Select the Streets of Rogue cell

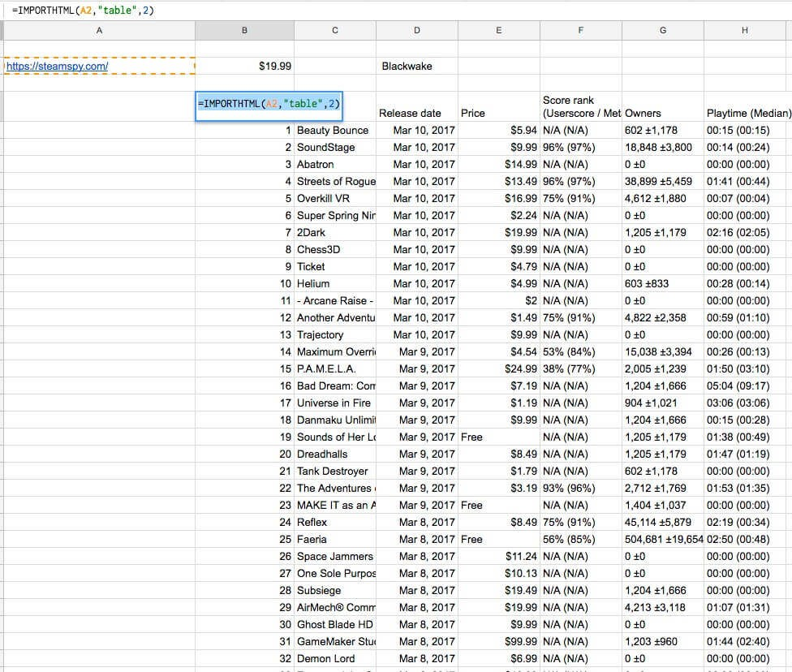335,181
